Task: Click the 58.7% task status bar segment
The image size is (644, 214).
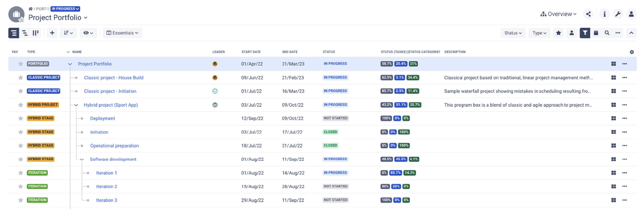Action: (x=386, y=64)
